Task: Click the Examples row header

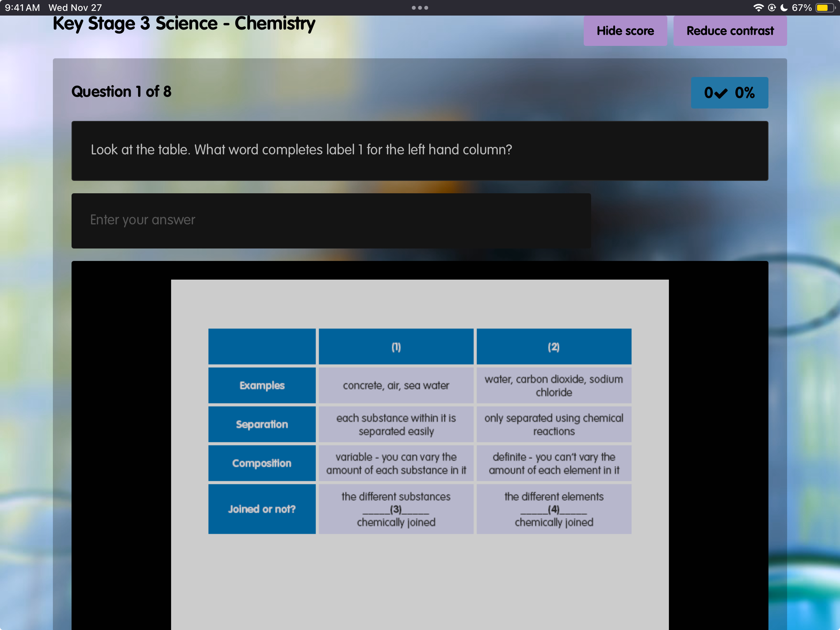Action: (262, 385)
